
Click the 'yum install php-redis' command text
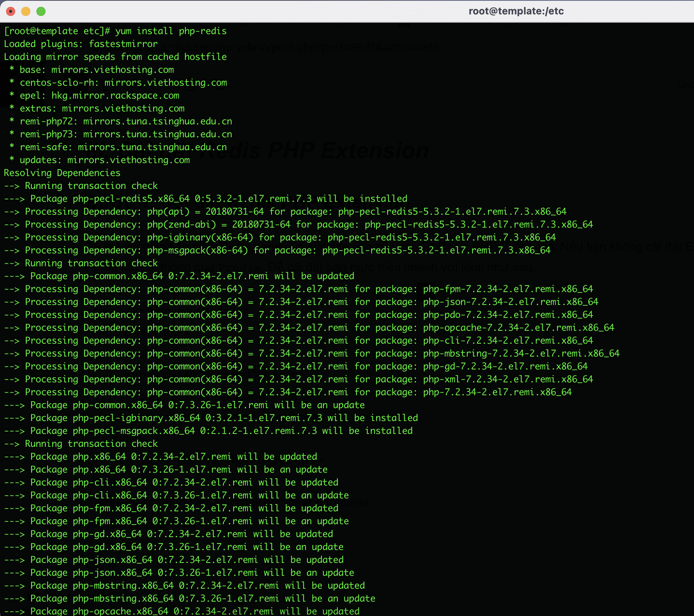pyautogui.click(x=171, y=31)
